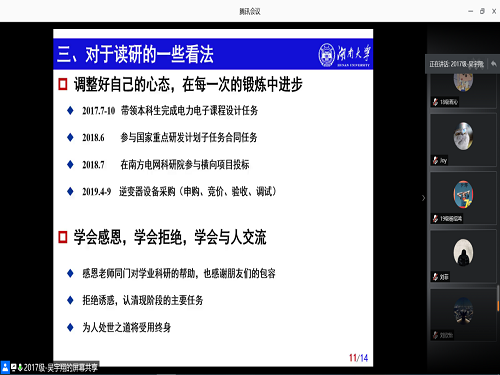The image size is (500, 375).
Task: Collapse the participant video sidebar with the chevron
Action: [423, 198]
